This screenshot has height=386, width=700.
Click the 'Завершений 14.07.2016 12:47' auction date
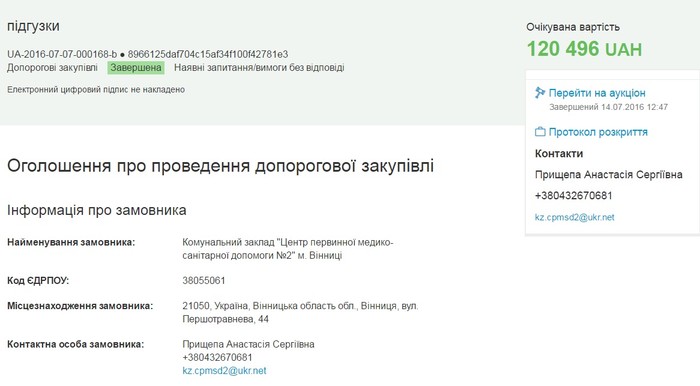point(608,107)
